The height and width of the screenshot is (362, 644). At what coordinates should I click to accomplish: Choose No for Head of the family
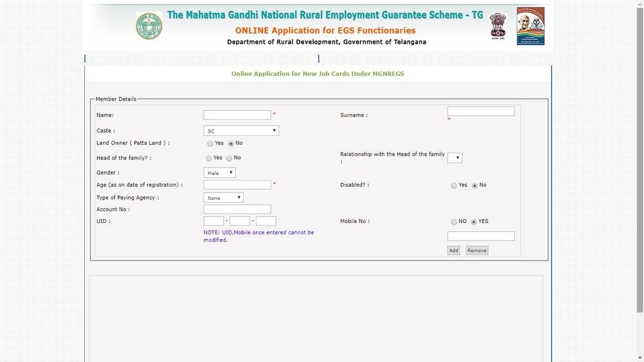(x=229, y=158)
